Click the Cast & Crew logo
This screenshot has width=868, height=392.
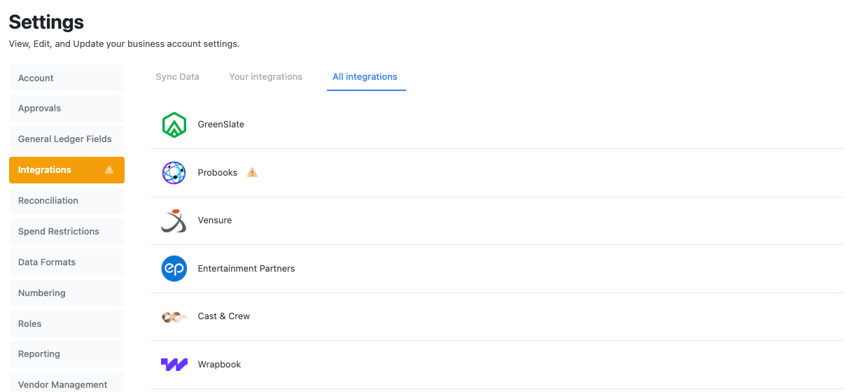174,316
